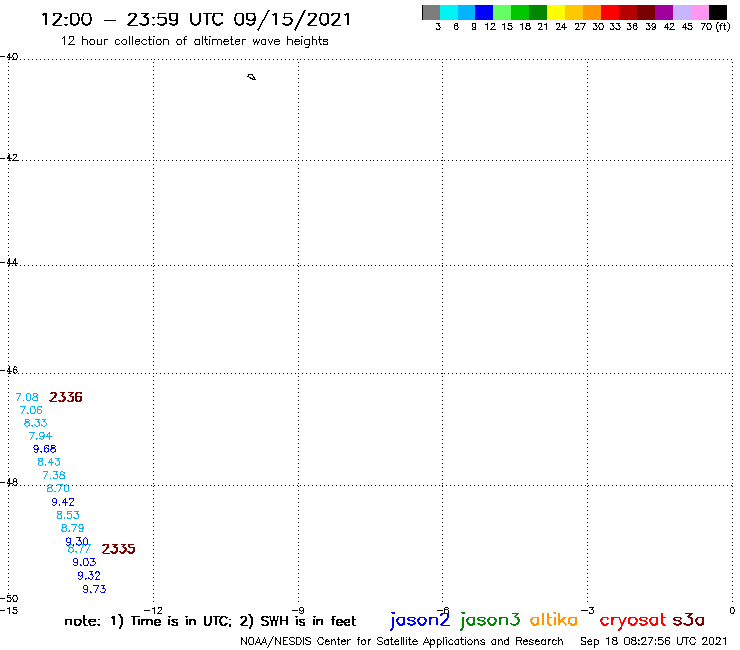Select the pink legend swatch

point(699,12)
